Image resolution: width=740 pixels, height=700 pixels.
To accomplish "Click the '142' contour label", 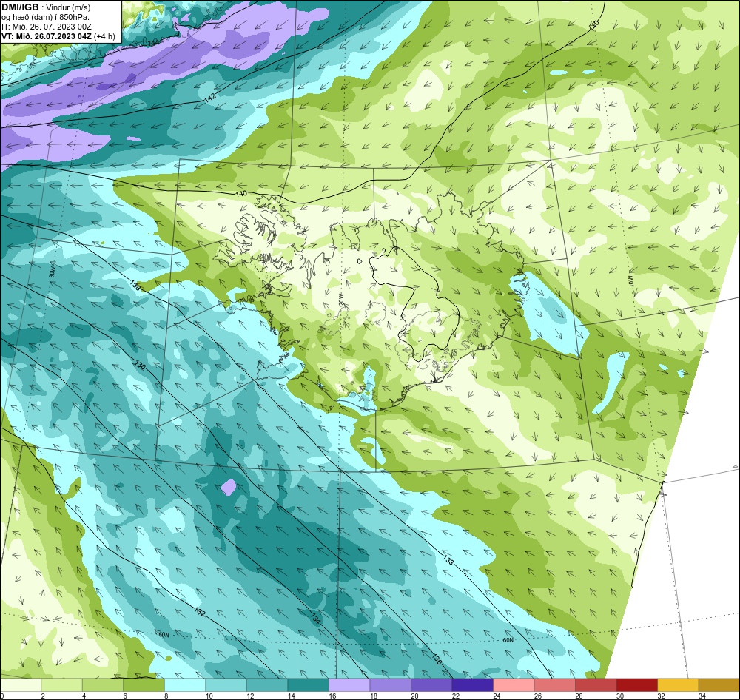I will 210,98.
